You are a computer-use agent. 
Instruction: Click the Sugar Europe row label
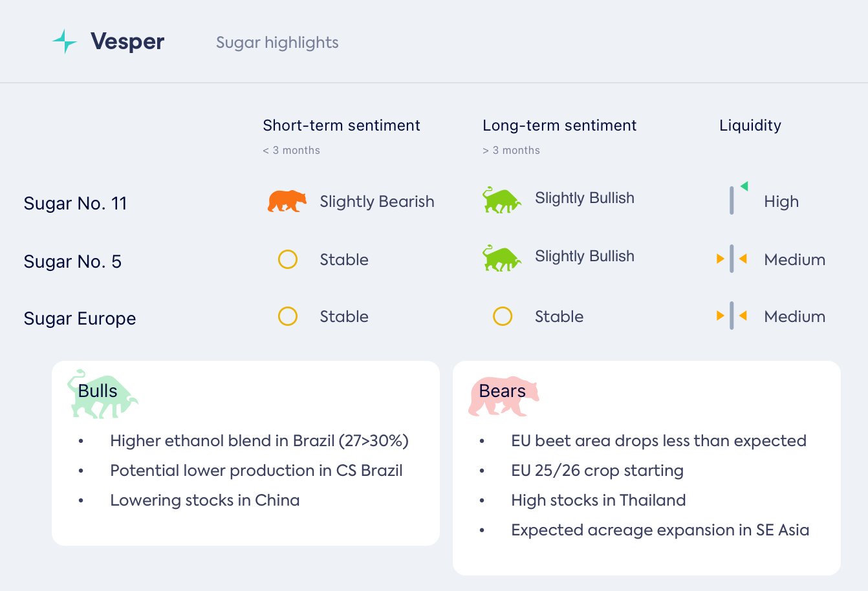click(x=80, y=319)
